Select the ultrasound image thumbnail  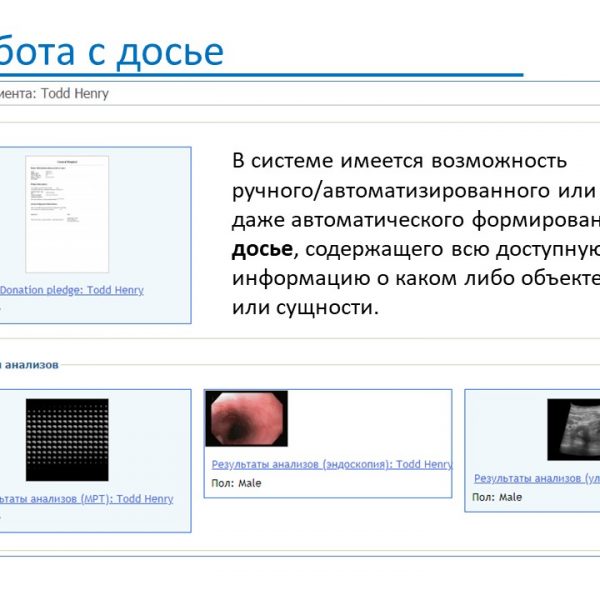574,430
